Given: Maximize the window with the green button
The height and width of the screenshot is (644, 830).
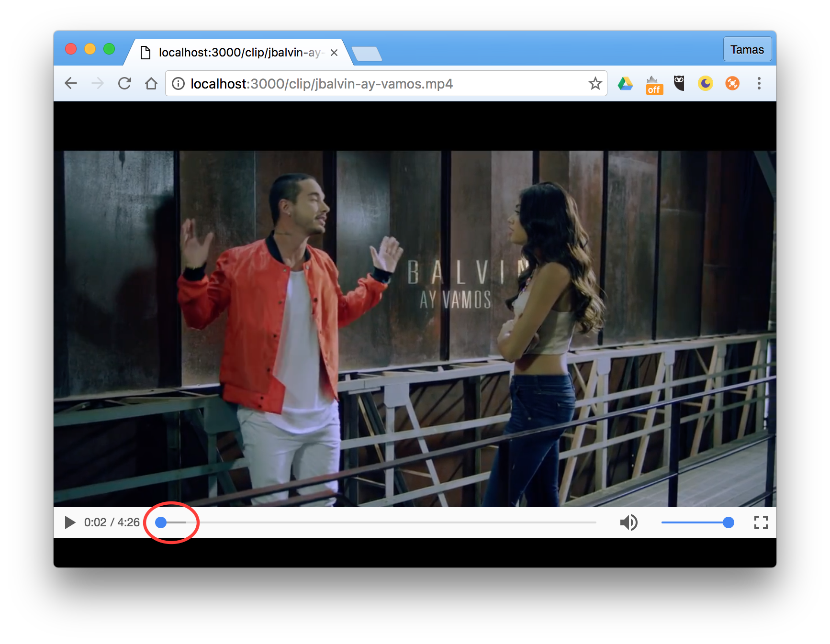Looking at the screenshot, I should tap(109, 49).
